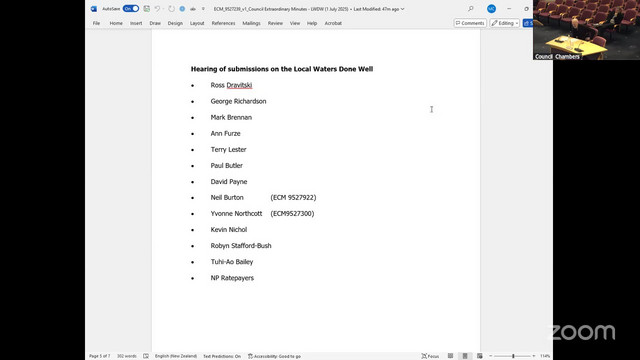Click the 302 words count
640x360 pixels.
click(127, 356)
